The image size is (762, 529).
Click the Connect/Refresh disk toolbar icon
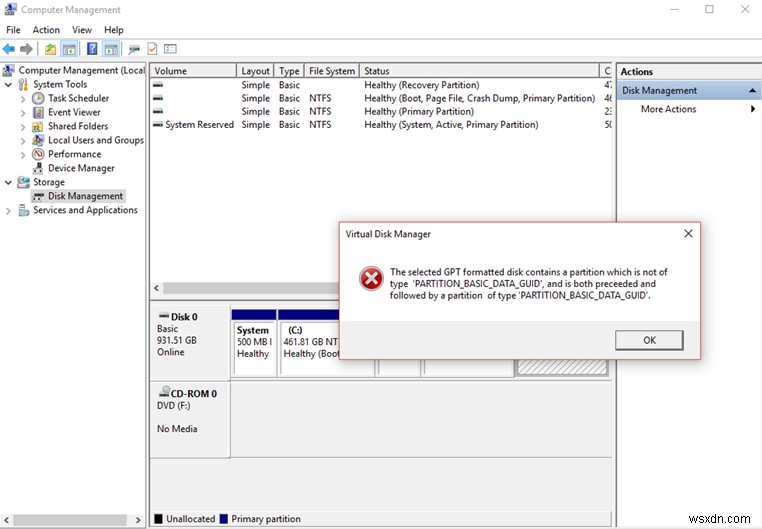pyautogui.click(x=134, y=49)
